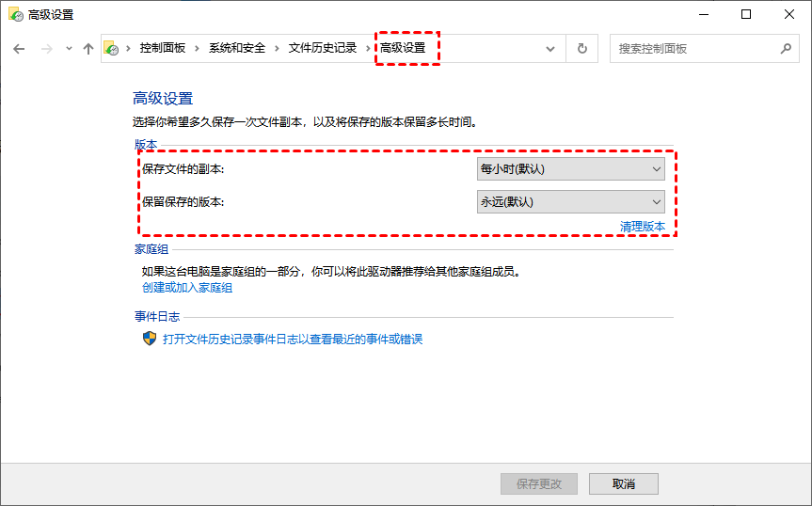Click the forward navigation arrow
812x506 pixels.
tap(47, 49)
